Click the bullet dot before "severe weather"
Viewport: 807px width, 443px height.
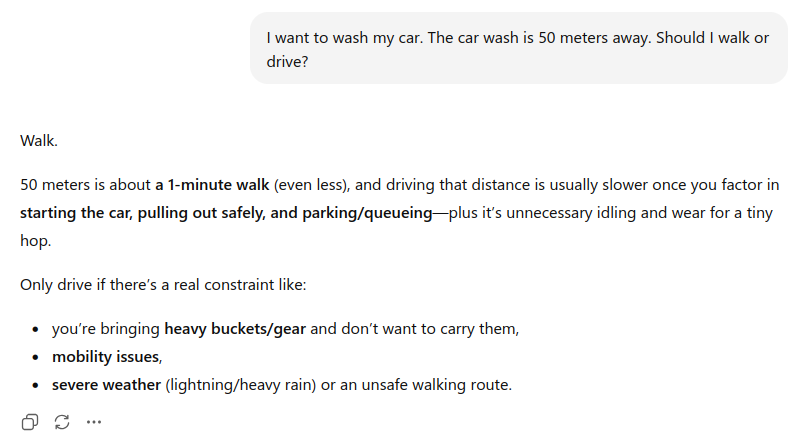click(x=36, y=385)
